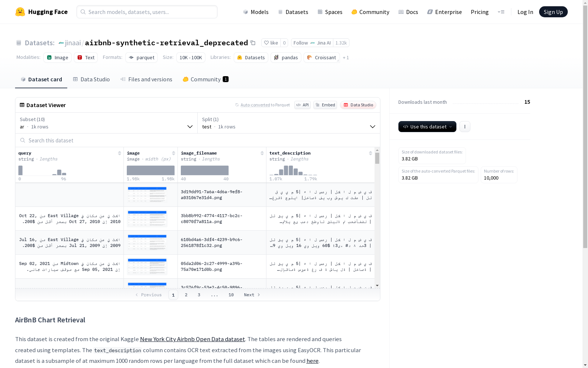
Task: Go to Datasets in top navigation
Action: coord(293,12)
